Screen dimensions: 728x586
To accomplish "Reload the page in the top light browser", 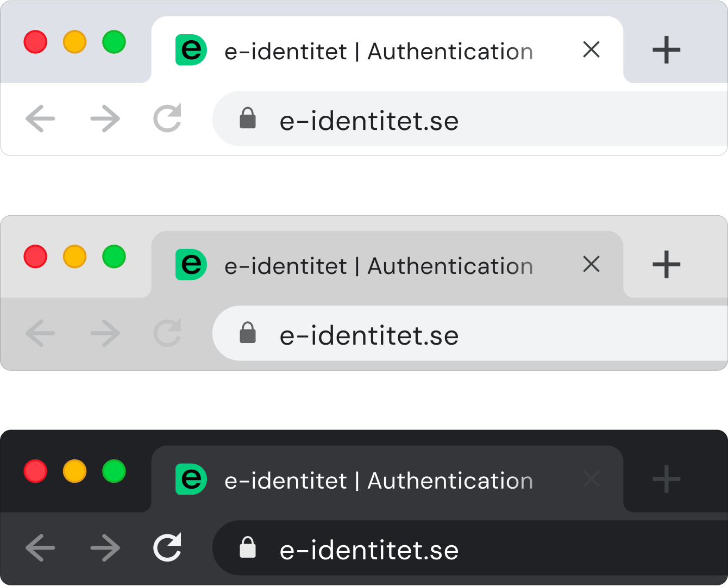I will [x=167, y=118].
